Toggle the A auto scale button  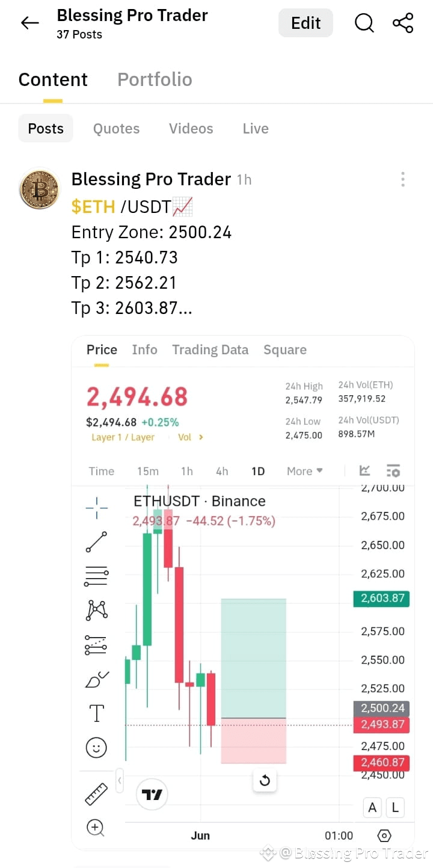point(372,808)
